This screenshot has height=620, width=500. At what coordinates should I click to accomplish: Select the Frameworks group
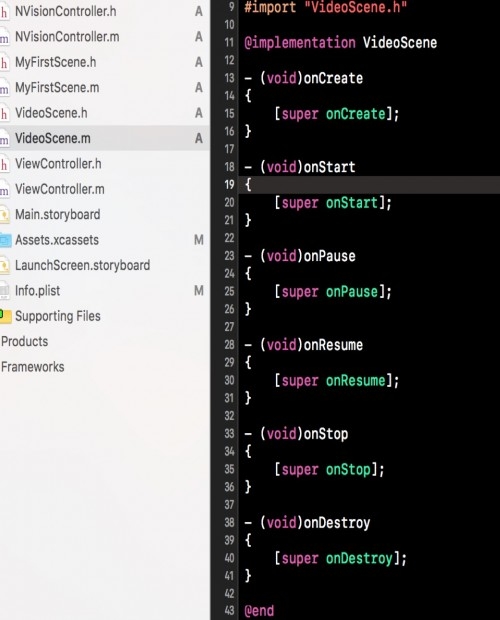coord(33,367)
